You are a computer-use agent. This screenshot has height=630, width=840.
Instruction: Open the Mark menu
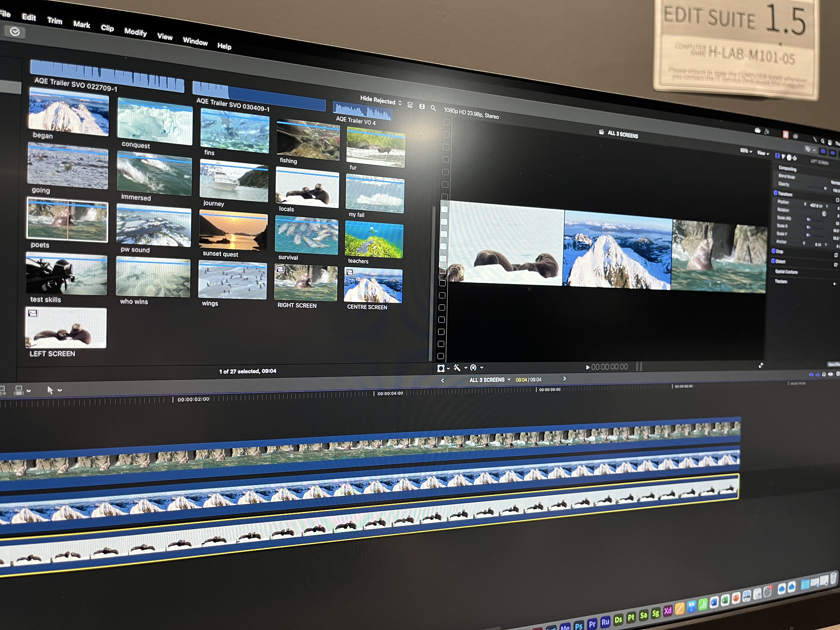coord(82,25)
